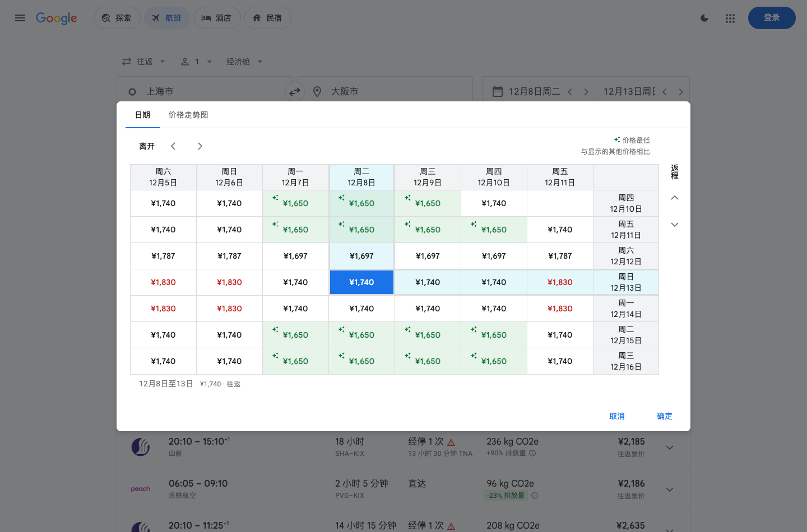Go to previous return day in date field
This screenshot has width=807, height=532.
click(665, 91)
